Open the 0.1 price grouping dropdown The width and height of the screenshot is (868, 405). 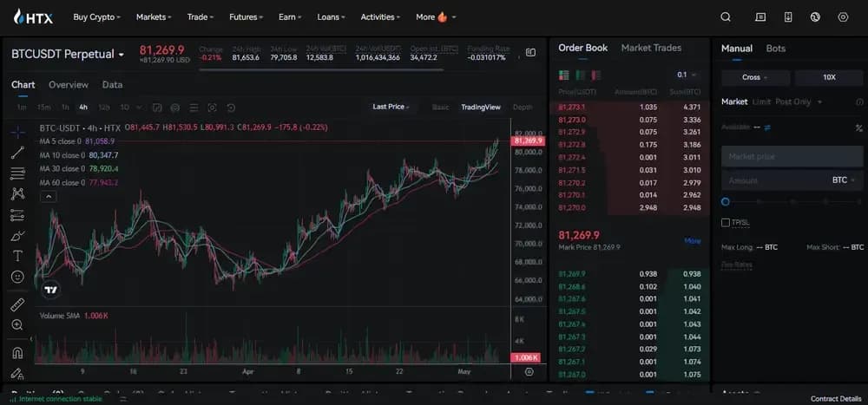click(687, 75)
